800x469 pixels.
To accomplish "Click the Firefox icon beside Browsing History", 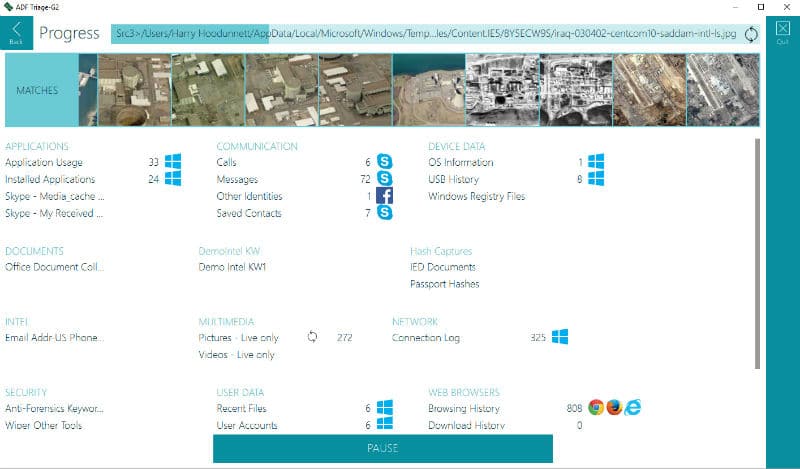I will click(x=614, y=408).
